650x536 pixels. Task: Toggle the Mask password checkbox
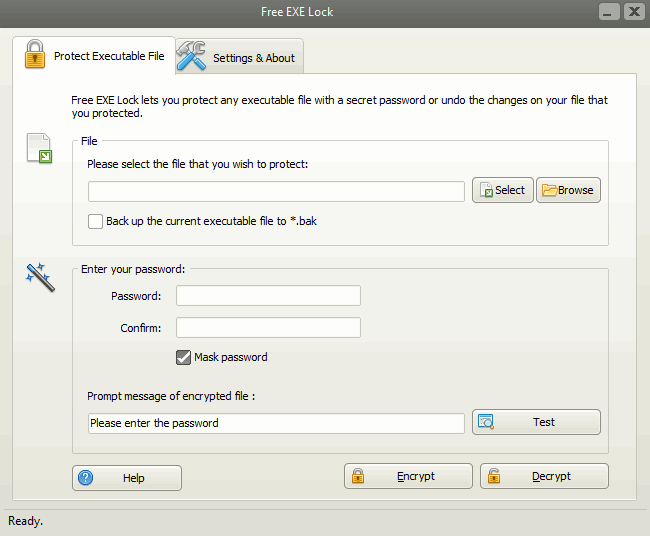[x=183, y=357]
